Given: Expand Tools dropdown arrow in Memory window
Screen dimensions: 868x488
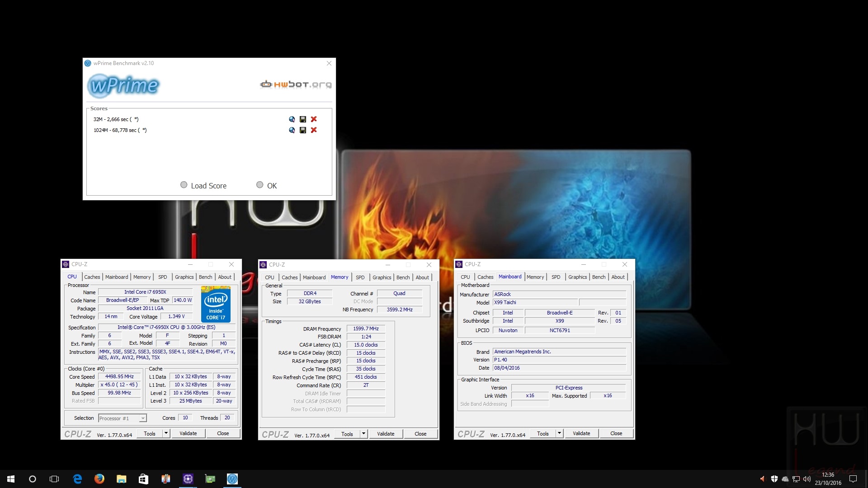Looking at the screenshot, I should pos(363,434).
